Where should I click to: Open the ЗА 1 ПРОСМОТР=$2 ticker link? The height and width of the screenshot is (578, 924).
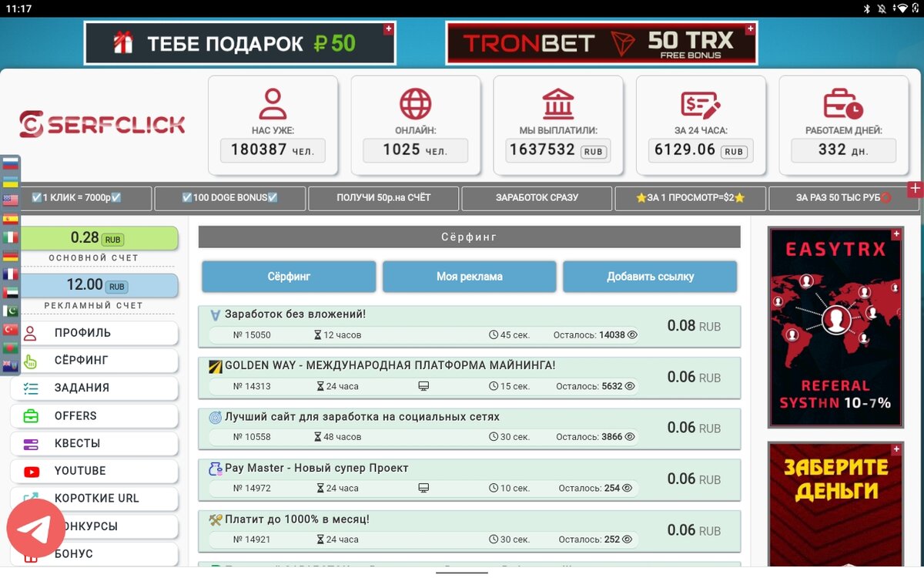pos(691,198)
